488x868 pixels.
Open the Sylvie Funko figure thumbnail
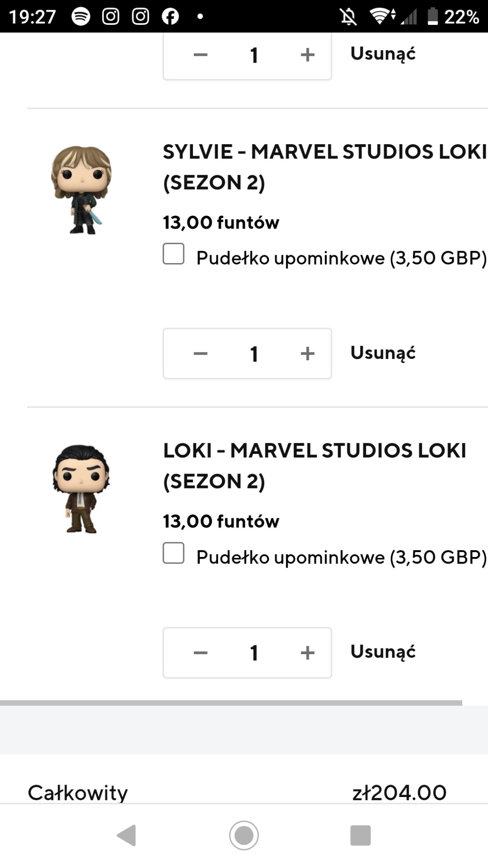click(81, 190)
